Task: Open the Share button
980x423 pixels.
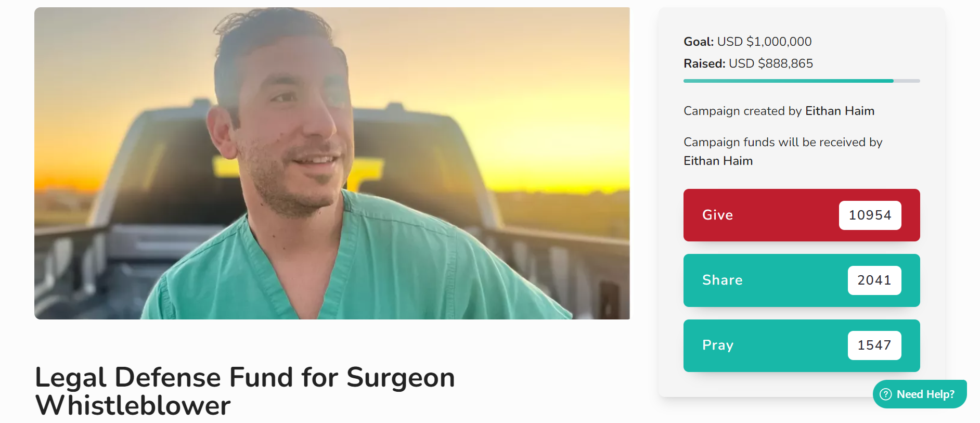Action: 801,280
